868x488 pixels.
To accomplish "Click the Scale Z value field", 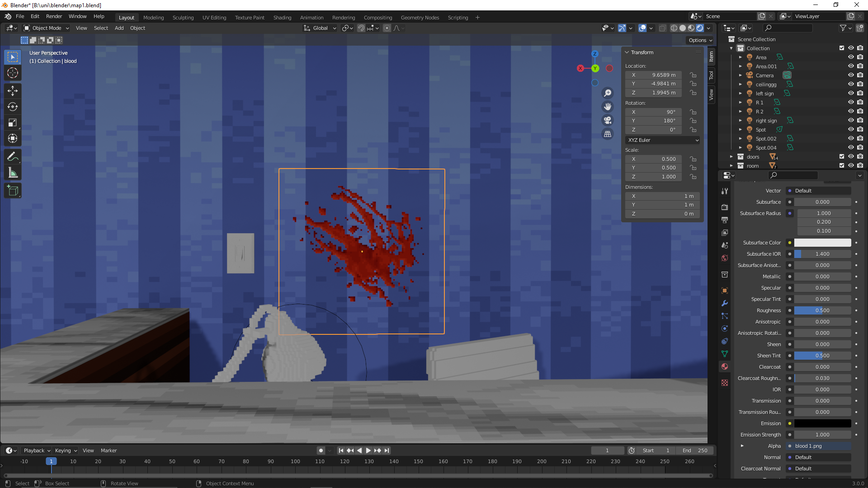I will click(653, 177).
